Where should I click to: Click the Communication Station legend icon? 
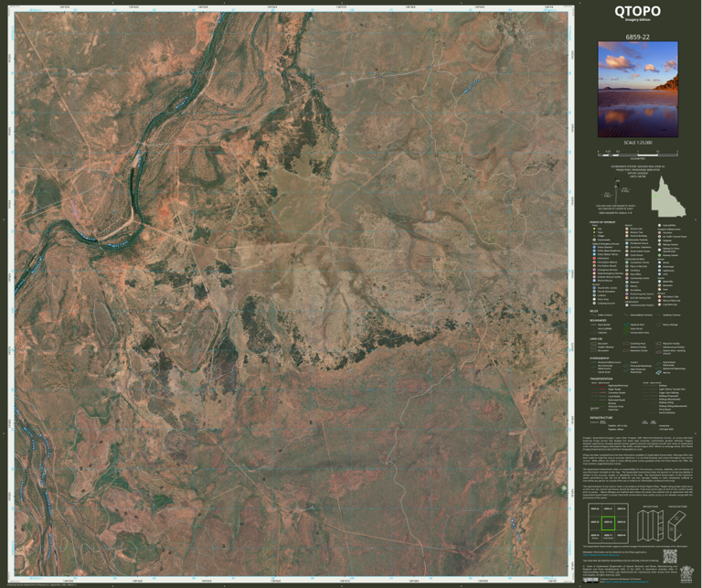[x=627, y=305]
